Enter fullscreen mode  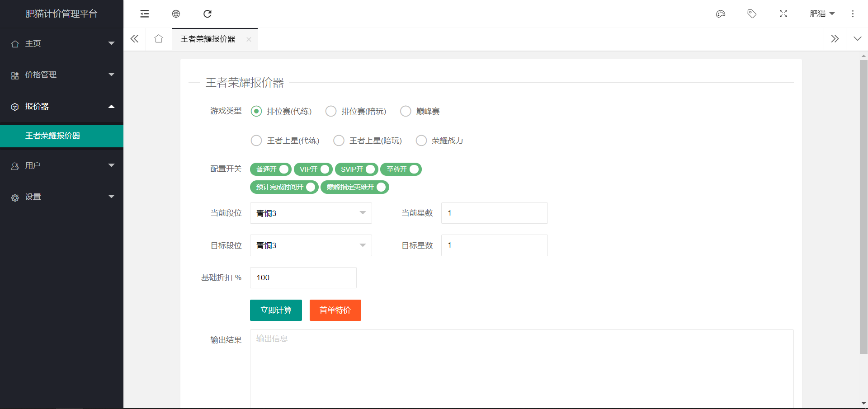click(x=783, y=14)
